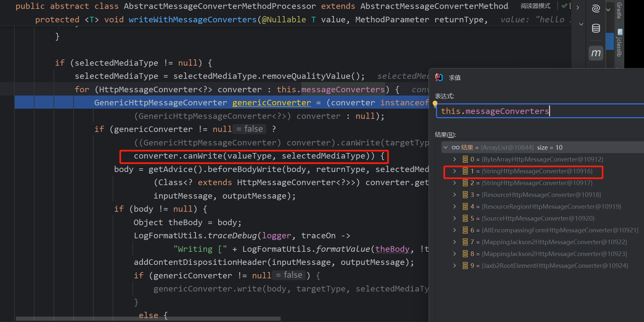Click down chevron beside the Gradle tab
Viewport: 644px width, 322px height.
[608, 10]
